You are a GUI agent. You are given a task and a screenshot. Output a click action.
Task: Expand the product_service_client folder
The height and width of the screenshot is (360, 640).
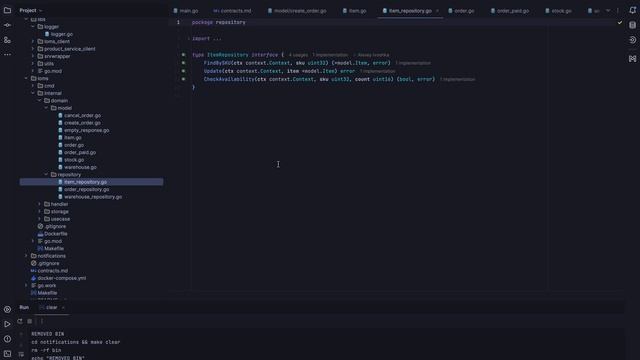(x=33, y=49)
